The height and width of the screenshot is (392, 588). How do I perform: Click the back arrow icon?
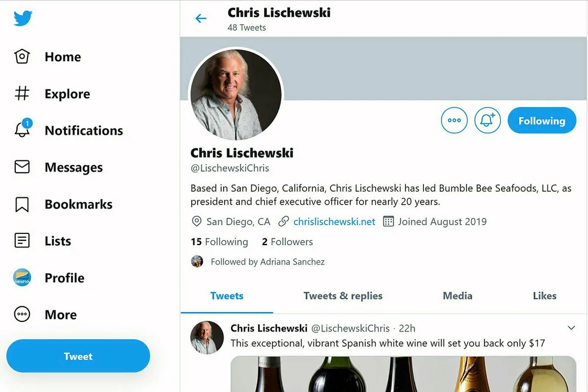[x=201, y=19]
